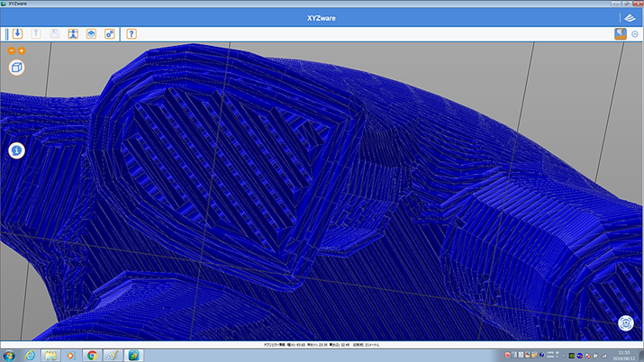Open Windows Explorer from the taskbar
The width and height of the screenshot is (644, 362).
[x=50, y=355]
